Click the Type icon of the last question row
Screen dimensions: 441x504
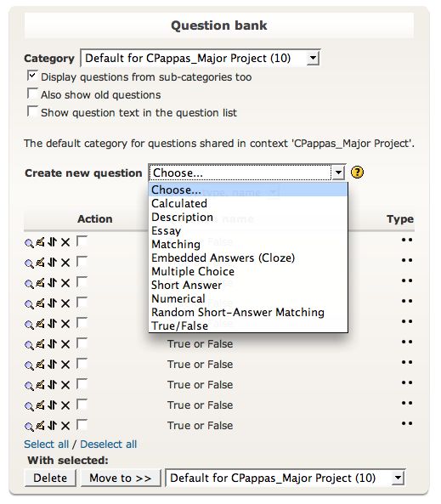[x=407, y=423]
